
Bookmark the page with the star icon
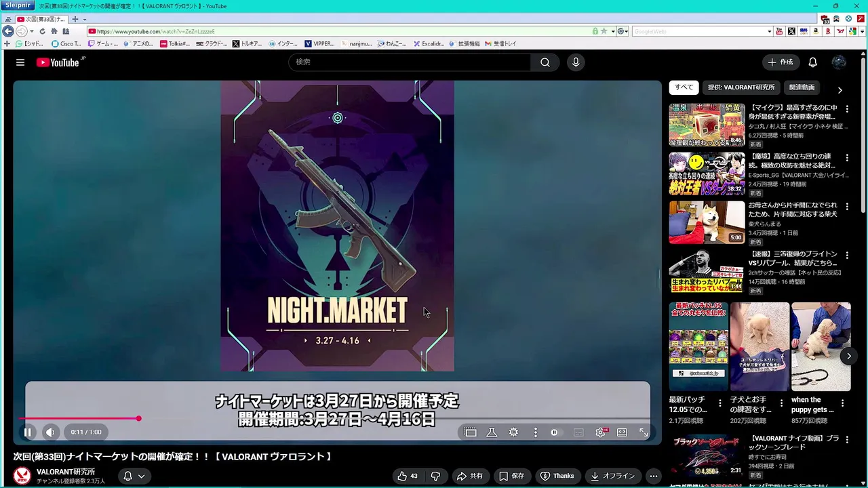tap(604, 31)
